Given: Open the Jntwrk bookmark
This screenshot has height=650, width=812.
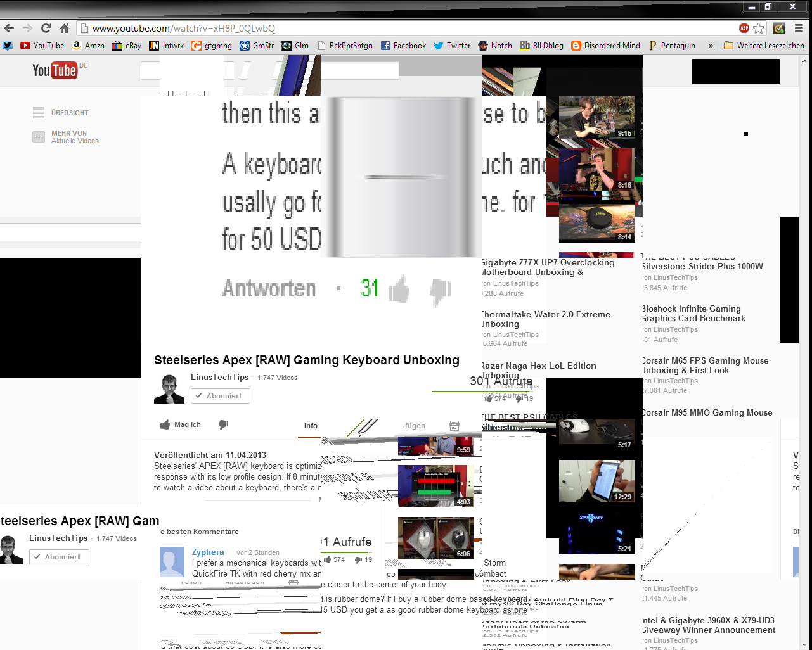Looking at the screenshot, I should 167,46.
